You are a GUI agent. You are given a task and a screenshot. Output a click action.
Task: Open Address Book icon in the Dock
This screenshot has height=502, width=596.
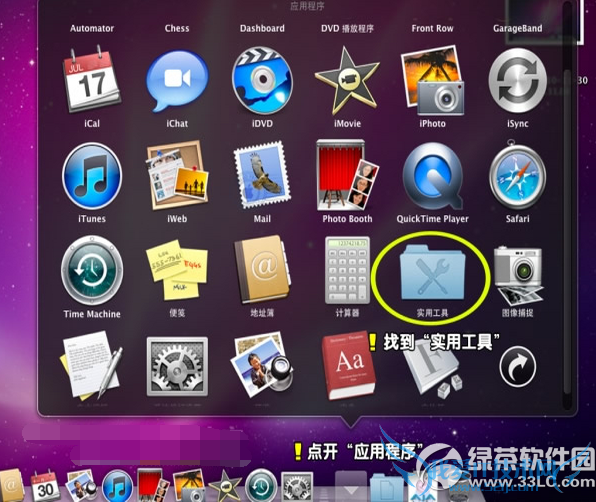[11, 486]
